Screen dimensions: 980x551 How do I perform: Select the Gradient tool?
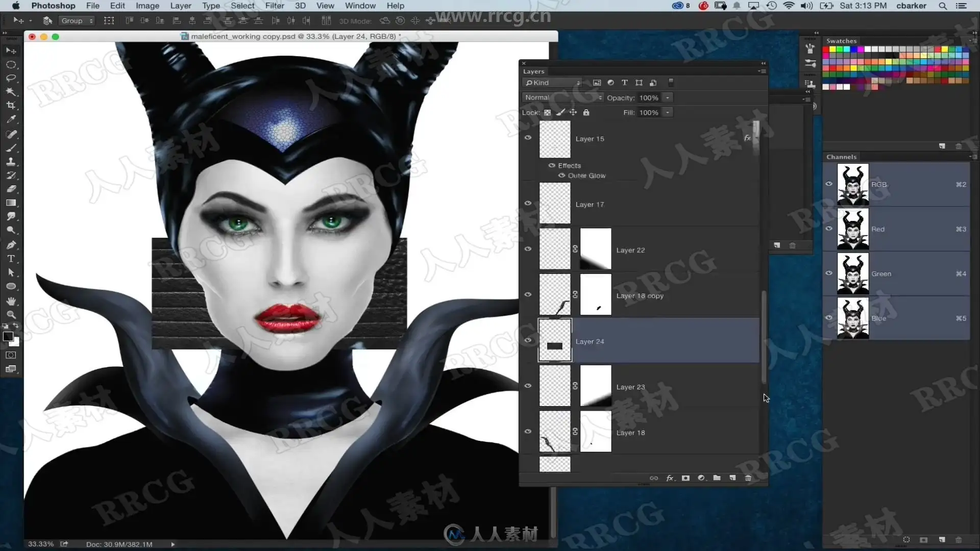tap(11, 203)
